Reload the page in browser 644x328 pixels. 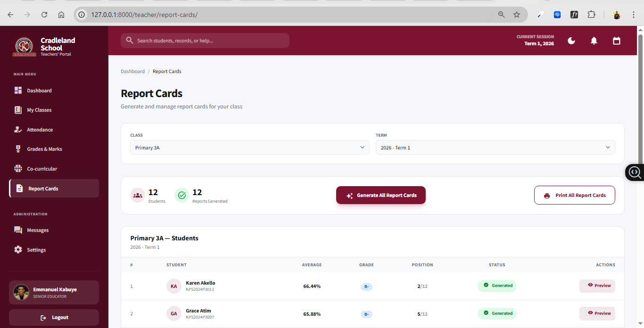[44, 15]
